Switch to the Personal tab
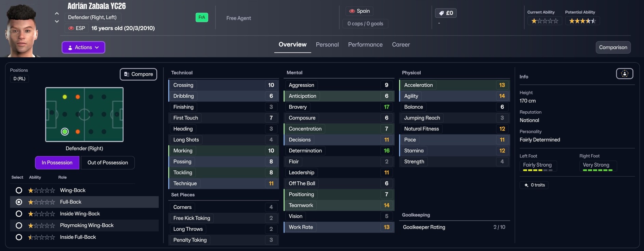Viewport: 644px width, 251px height. [327, 45]
